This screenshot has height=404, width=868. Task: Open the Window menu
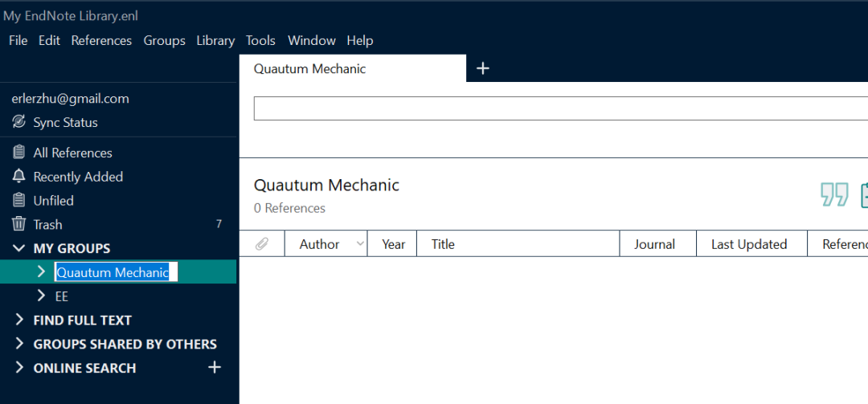[312, 40]
